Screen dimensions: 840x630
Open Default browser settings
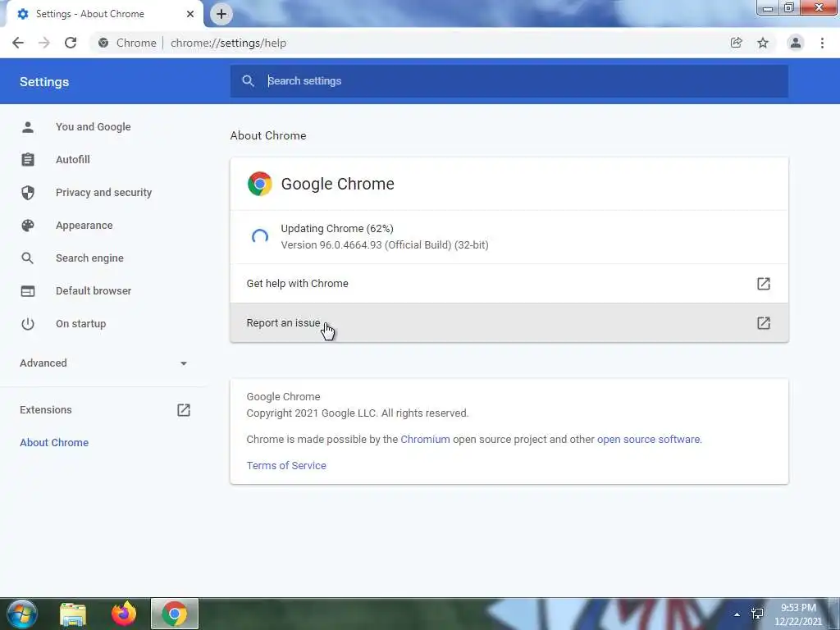(x=94, y=291)
